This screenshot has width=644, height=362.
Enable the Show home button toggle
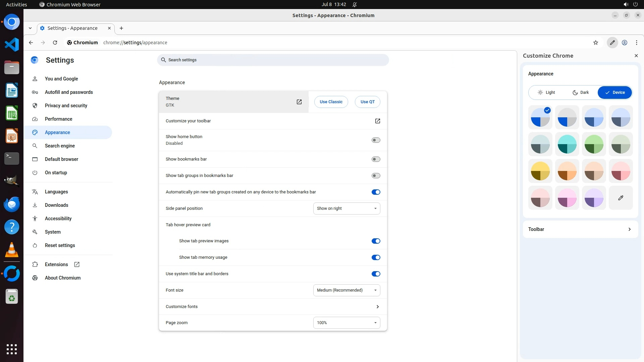pos(376,140)
